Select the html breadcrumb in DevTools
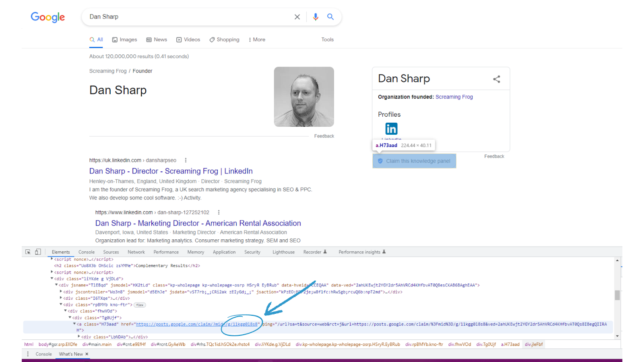Viewport: 644px width, 362px height. coord(29,344)
